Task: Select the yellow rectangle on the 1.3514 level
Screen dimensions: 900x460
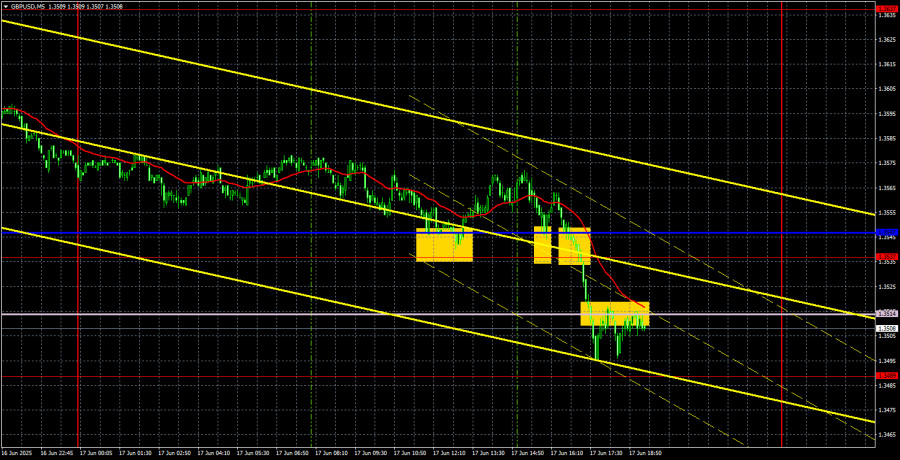Action: [615, 314]
